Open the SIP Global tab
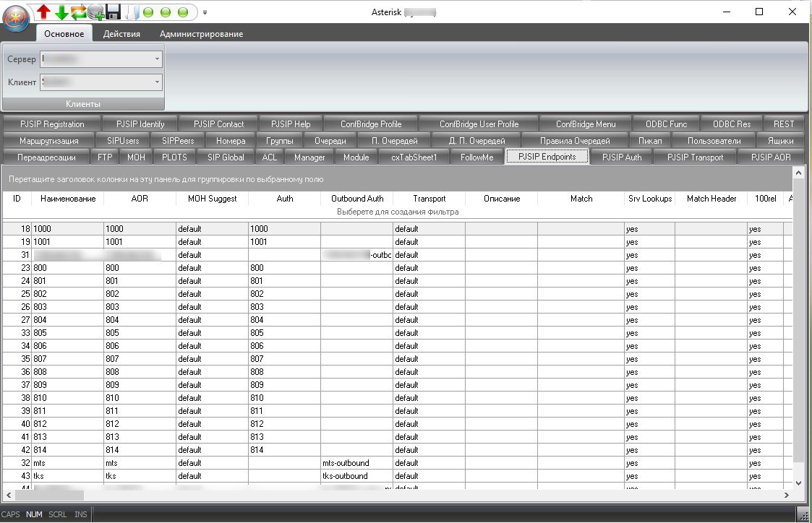The width and height of the screenshot is (812, 523). 226,157
